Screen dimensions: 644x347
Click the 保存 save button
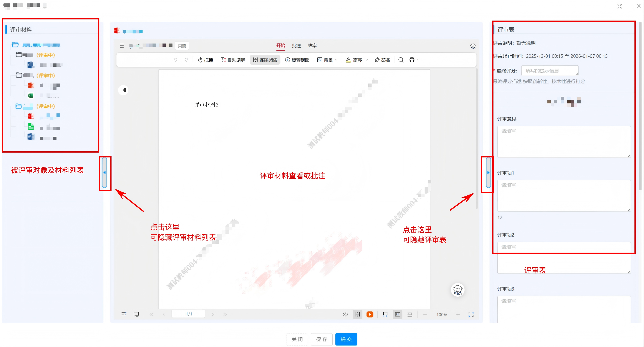322,339
